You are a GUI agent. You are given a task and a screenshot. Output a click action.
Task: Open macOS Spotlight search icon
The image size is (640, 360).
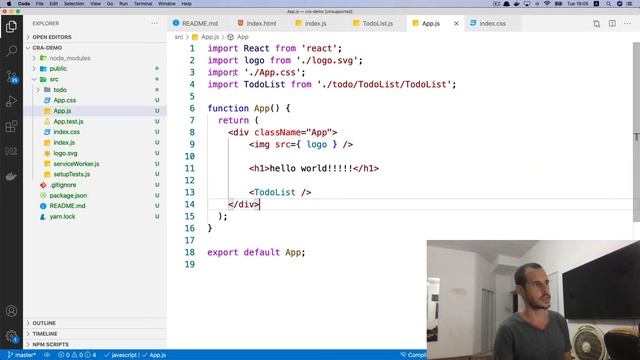(x=608, y=4)
